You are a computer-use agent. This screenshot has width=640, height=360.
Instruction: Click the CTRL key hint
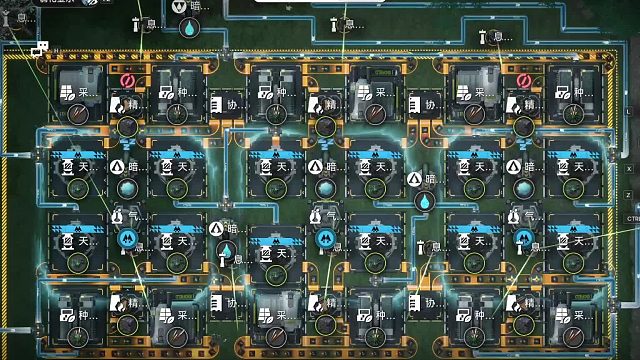tap(633, 219)
